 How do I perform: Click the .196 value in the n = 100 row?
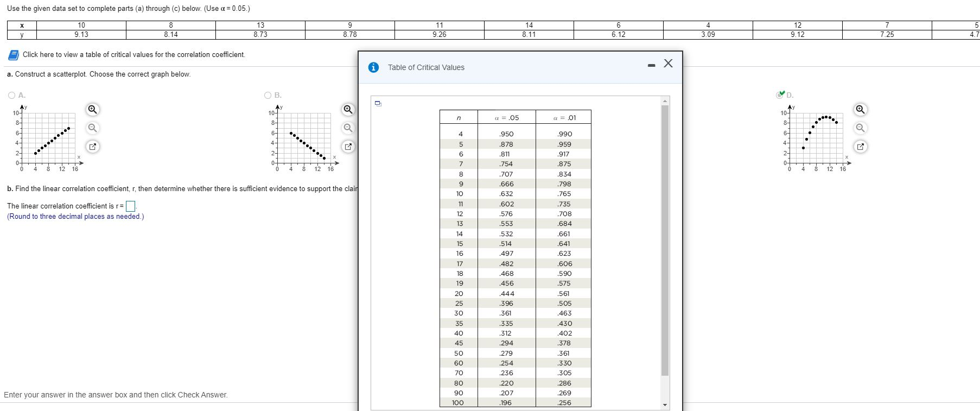506,403
